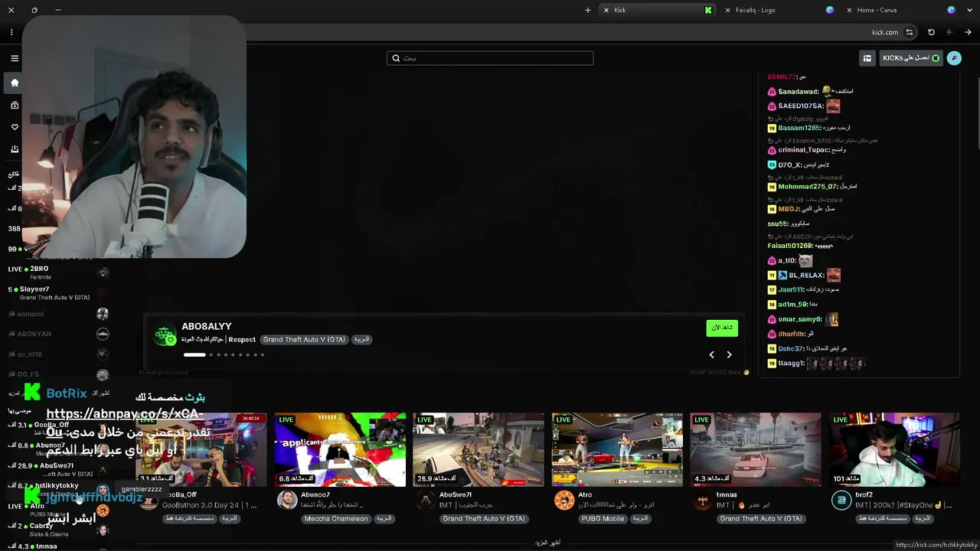Click brof2's avatar under the stream card

pyautogui.click(x=841, y=500)
